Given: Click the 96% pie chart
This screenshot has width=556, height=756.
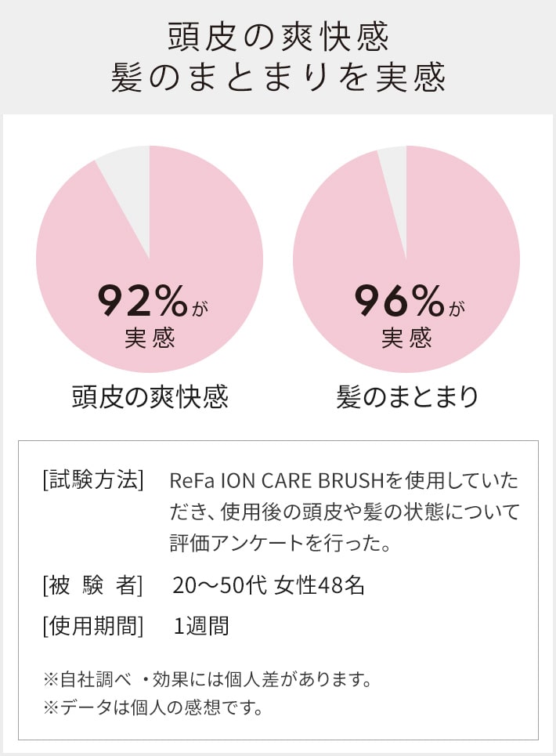Looking at the screenshot, I should (406, 259).
